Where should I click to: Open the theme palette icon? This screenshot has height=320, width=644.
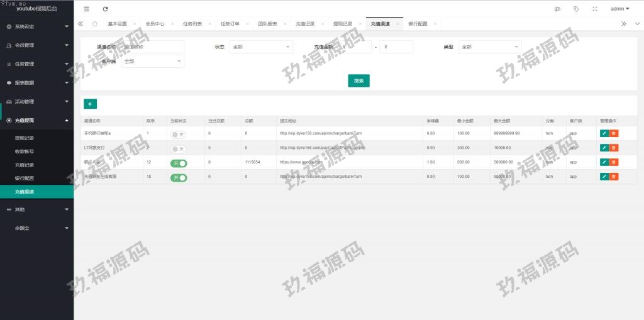pyautogui.click(x=557, y=9)
